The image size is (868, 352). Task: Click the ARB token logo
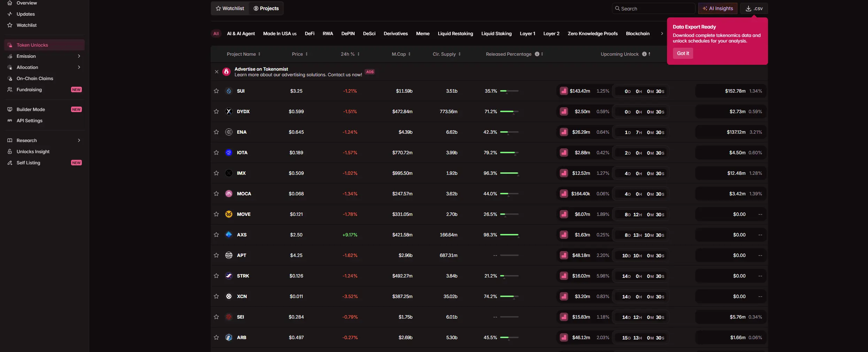229,337
